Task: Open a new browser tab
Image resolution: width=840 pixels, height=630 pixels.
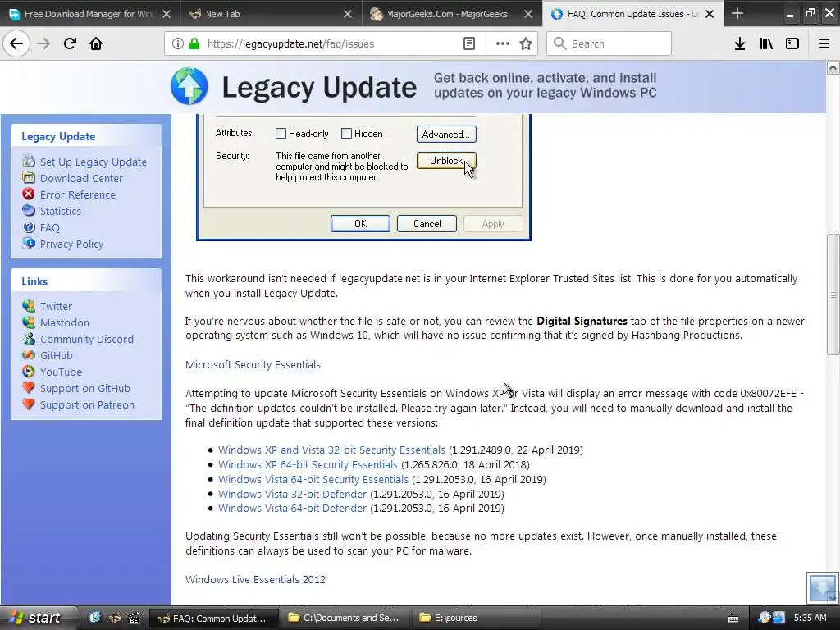Action: [x=737, y=13]
